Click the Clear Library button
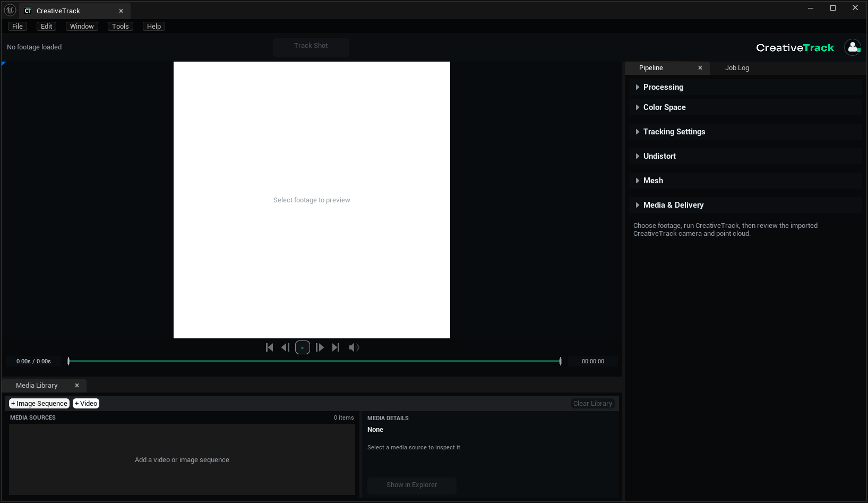The width and height of the screenshot is (868, 503). pyautogui.click(x=592, y=404)
